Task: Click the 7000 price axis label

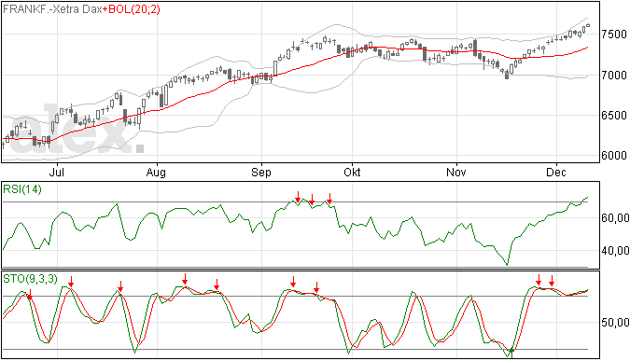Action: point(614,76)
